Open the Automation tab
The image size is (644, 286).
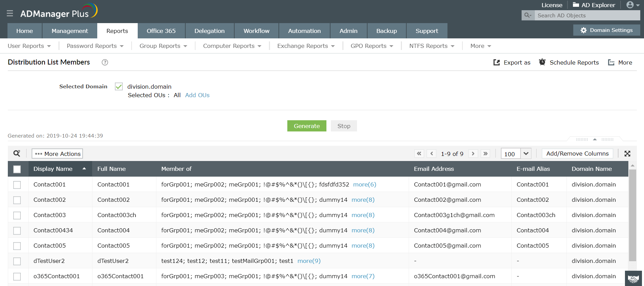tap(304, 31)
